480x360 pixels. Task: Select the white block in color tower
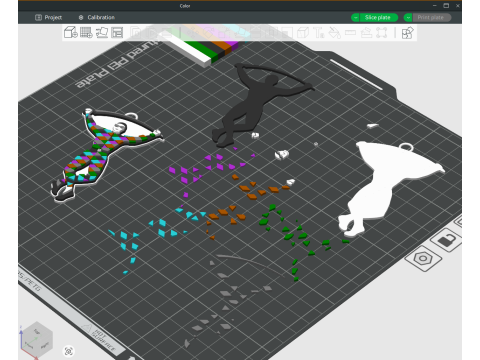(187, 50)
